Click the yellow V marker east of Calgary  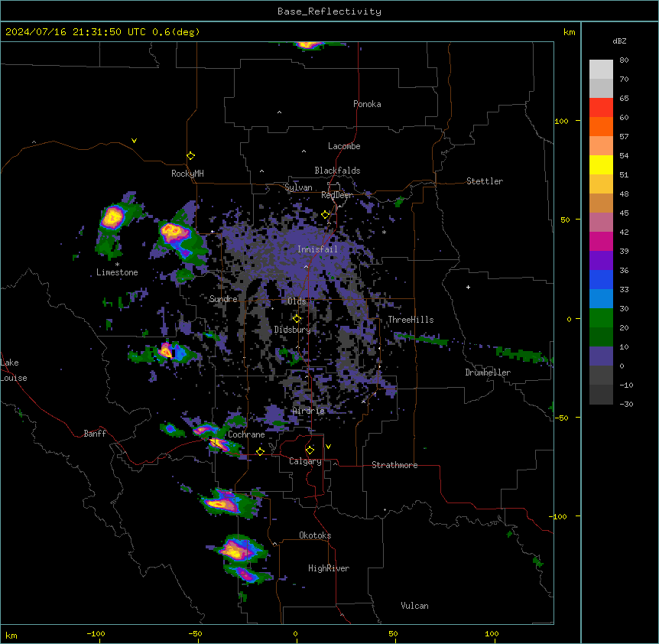tap(328, 447)
